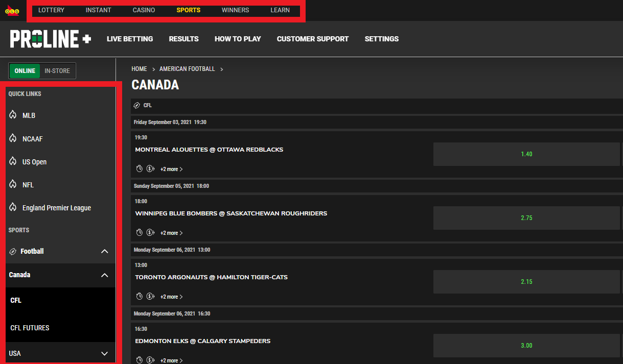
Task: Click AMERICAN FOOTBALL in the breadcrumb
Action: (x=187, y=69)
